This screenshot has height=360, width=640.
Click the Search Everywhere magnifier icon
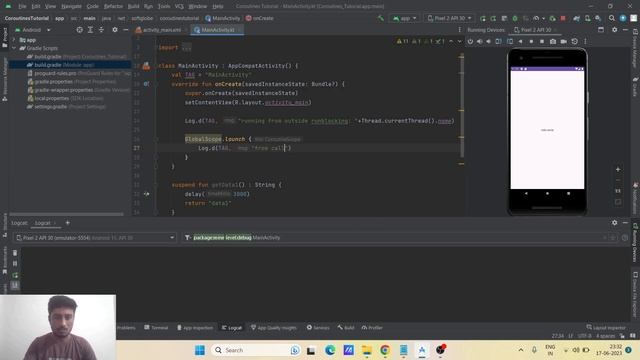[x=611, y=18]
